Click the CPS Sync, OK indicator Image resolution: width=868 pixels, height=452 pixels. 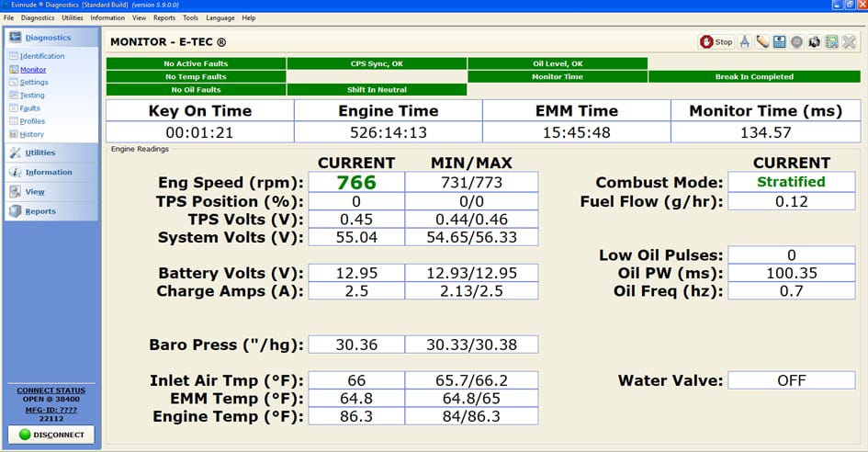(x=377, y=63)
